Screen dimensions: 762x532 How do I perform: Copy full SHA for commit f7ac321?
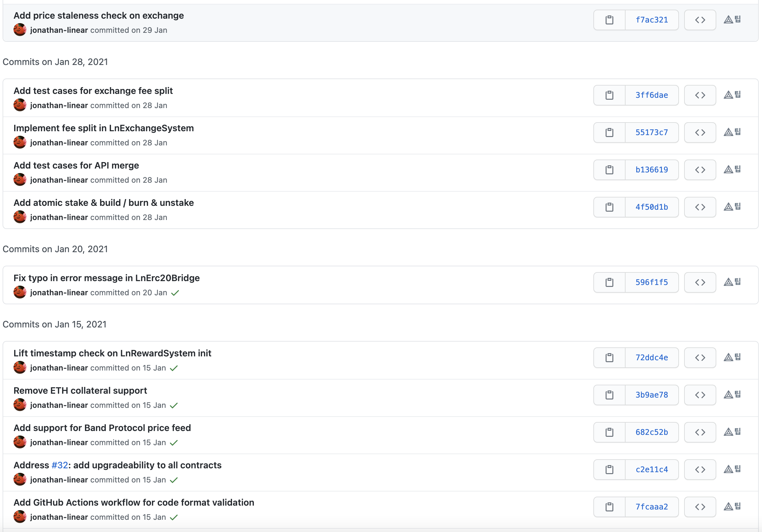coord(609,20)
